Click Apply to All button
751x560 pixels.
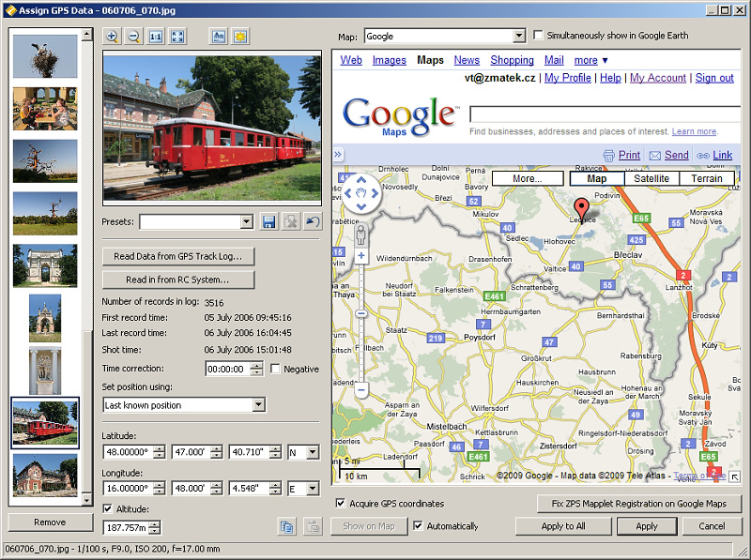pyautogui.click(x=563, y=526)
